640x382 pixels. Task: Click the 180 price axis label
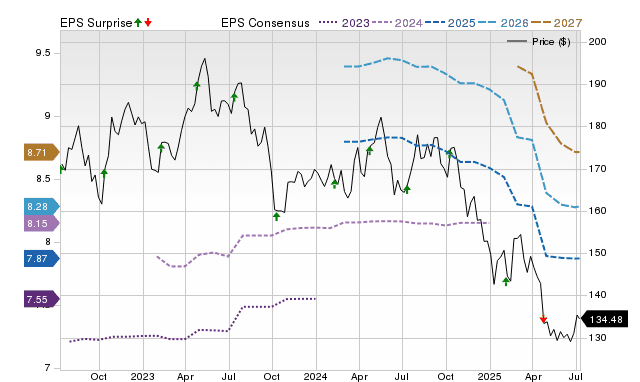pyautogui.click(x=597, y=126)
